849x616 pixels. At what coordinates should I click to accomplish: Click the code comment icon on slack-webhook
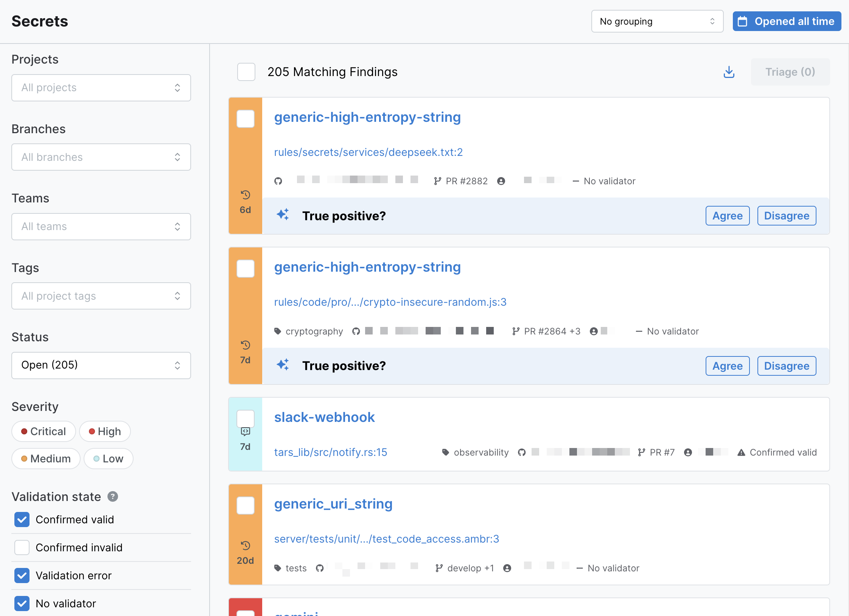246,431
